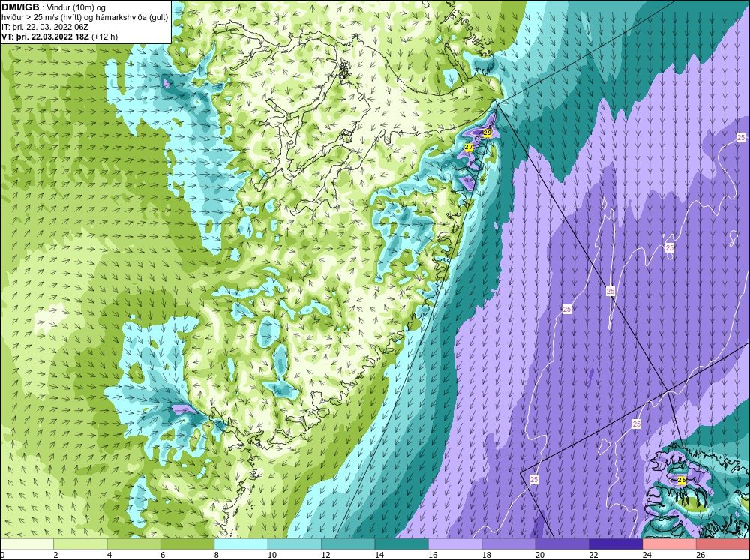The image size is (750, 560).
Task: Click the legend tick value 20
Action: coord(539,555)
